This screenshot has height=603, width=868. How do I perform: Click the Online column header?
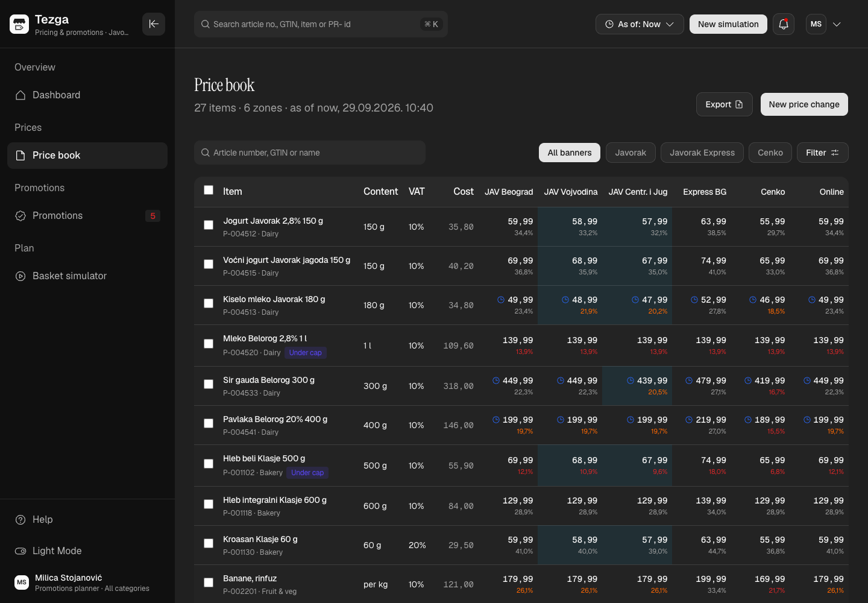pos(832,192)
